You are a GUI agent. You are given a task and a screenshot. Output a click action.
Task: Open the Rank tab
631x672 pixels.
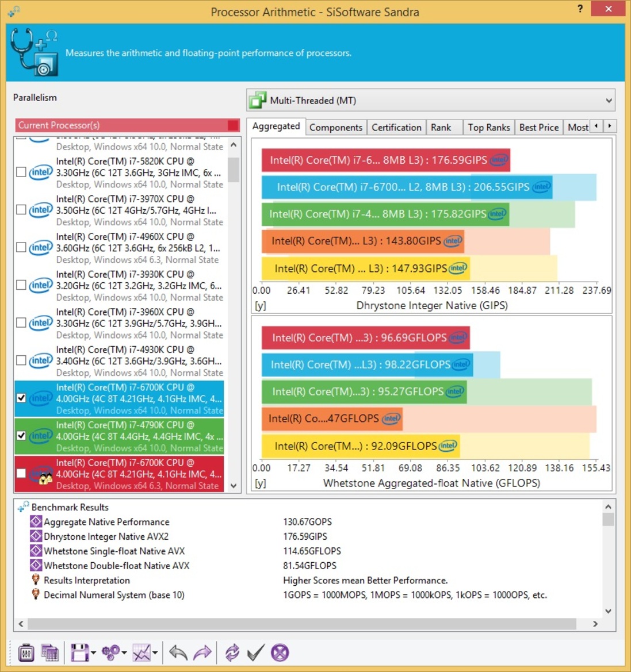click(x=445, y=127)
